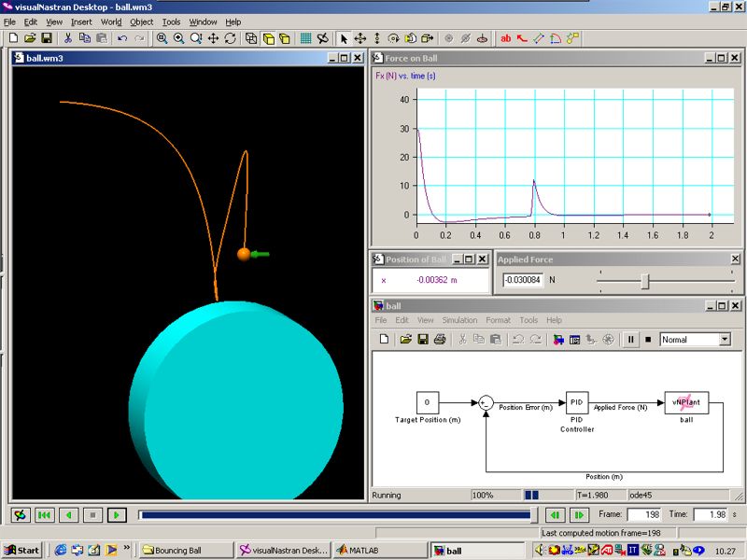
Task: Click the Simulink save icon
Action: coord(423,340)
